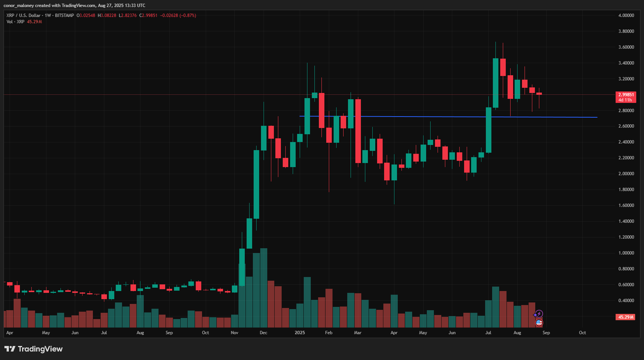The image size is (644, 360).
Task: Click the BITSTAMP exchange label in the legend
Action: [x=65, y=15]
